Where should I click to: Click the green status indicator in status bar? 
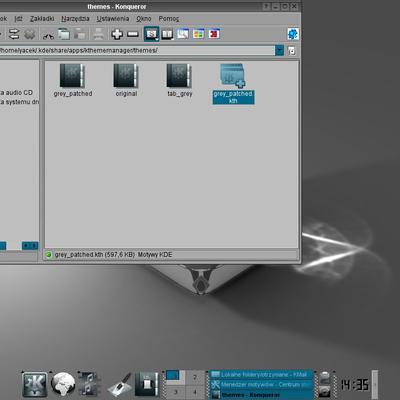point(49,255)
